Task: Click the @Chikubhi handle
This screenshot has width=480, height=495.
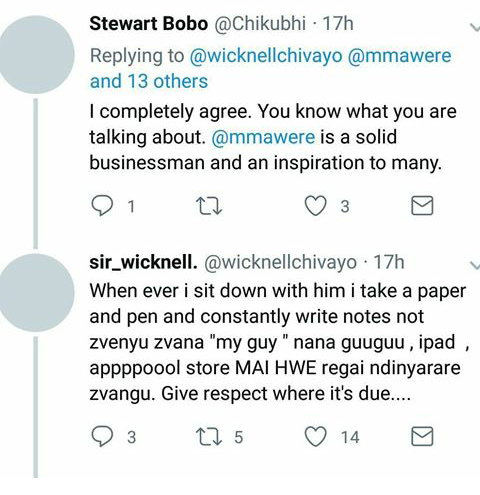Action: (x=259, y=24)
